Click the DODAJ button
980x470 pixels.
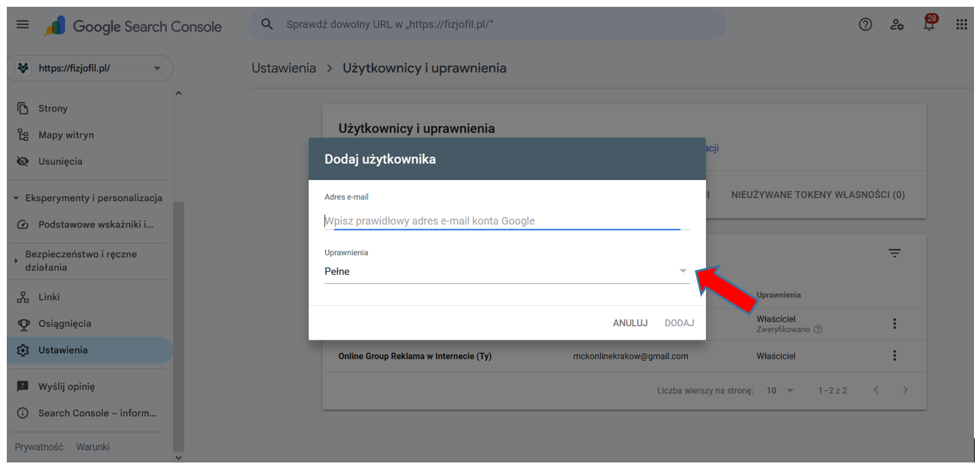click(679, 323)
